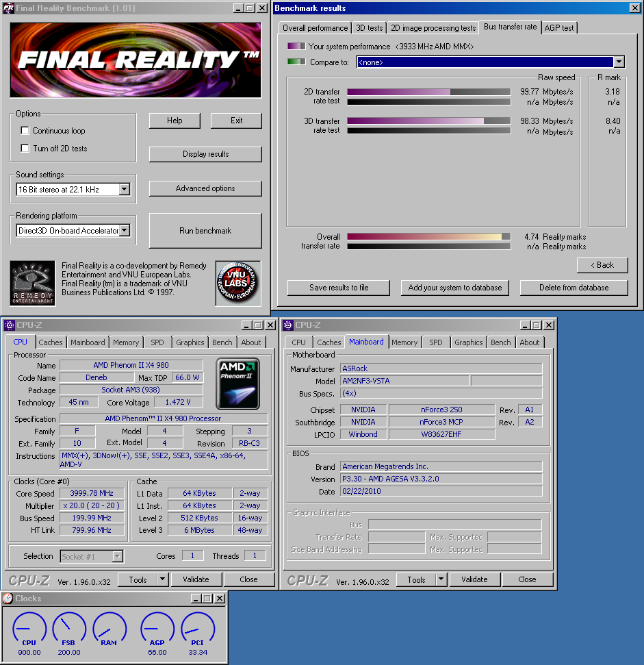Image resolution: width=644 pixels, height=665 pixels.
Task: Open Tools dropdown arrow in right CPU-Z
Action: point(441,579)
